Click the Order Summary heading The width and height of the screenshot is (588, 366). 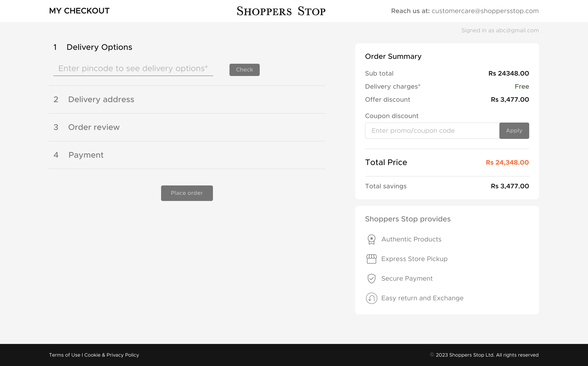pyautogui.click(x=393, y=56)
